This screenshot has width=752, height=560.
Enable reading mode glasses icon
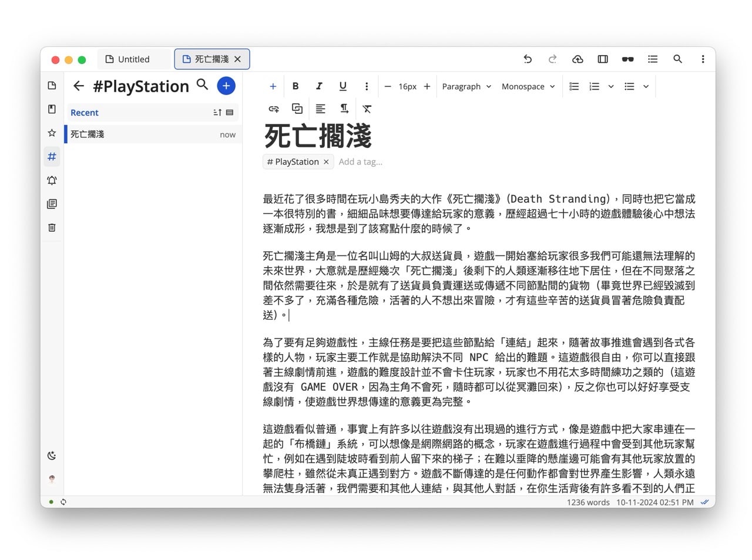[x=627, y=59]
